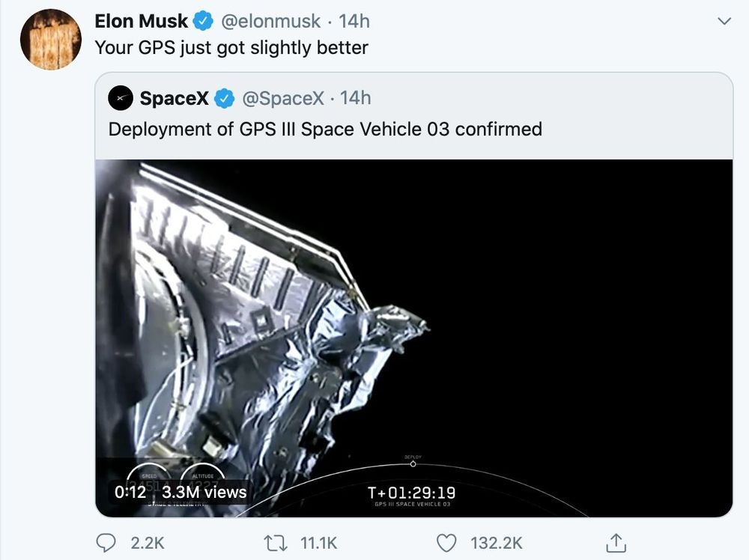Click the 'Your GPS just got slightly better' text
The image size is (749, 560).
231,48
